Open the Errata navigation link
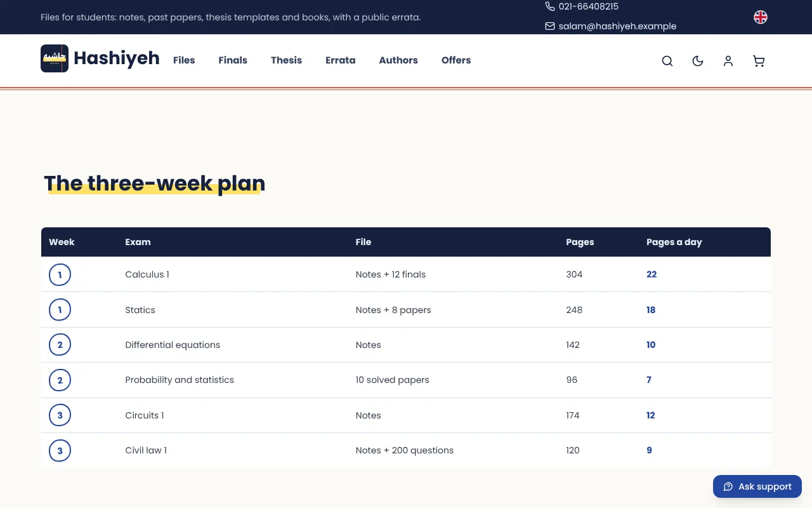 (341, 60)
